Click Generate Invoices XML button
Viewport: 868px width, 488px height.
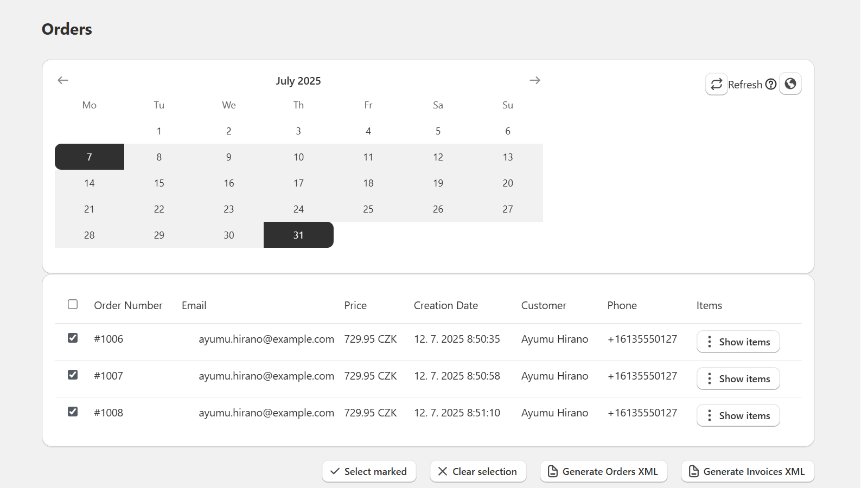(x=748, y=471)
